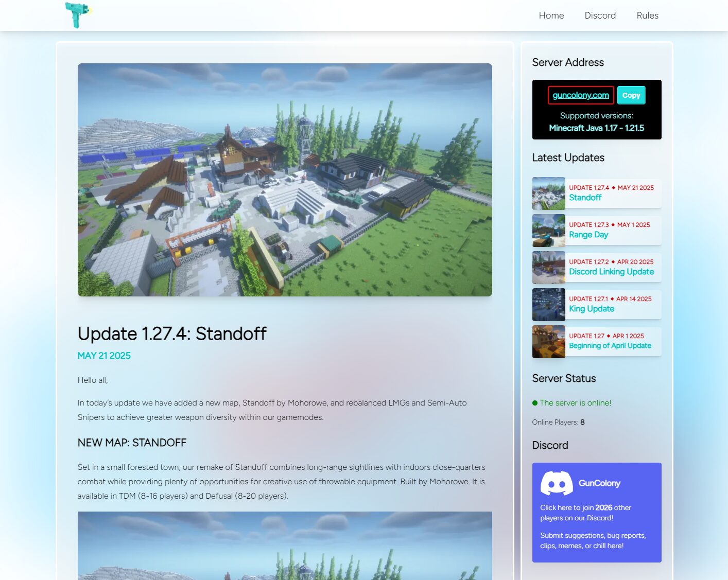The width and height of the screenshot is (728, 580).
Task: Open the Range Day update thumbnail
Action: click(x=548, y=231)
